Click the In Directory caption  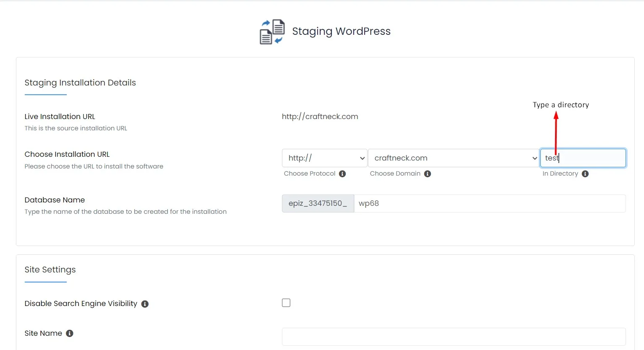(x=561, y=174)
